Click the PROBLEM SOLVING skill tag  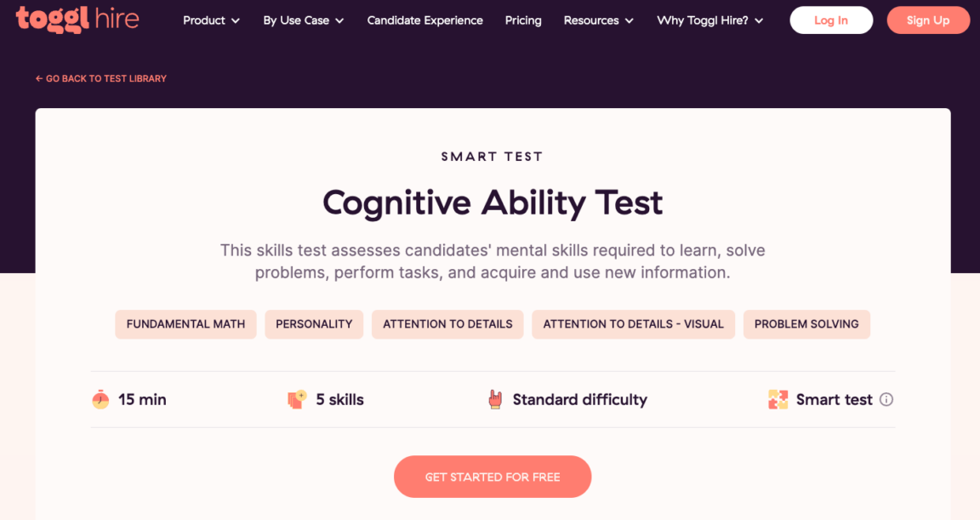[x=806, y=324]
